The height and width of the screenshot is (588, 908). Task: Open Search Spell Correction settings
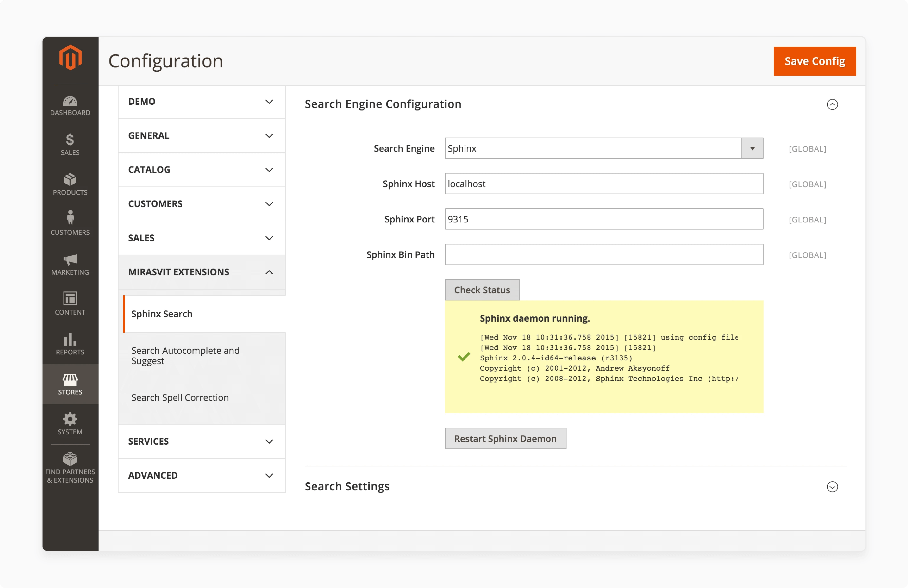click(180, 397)
